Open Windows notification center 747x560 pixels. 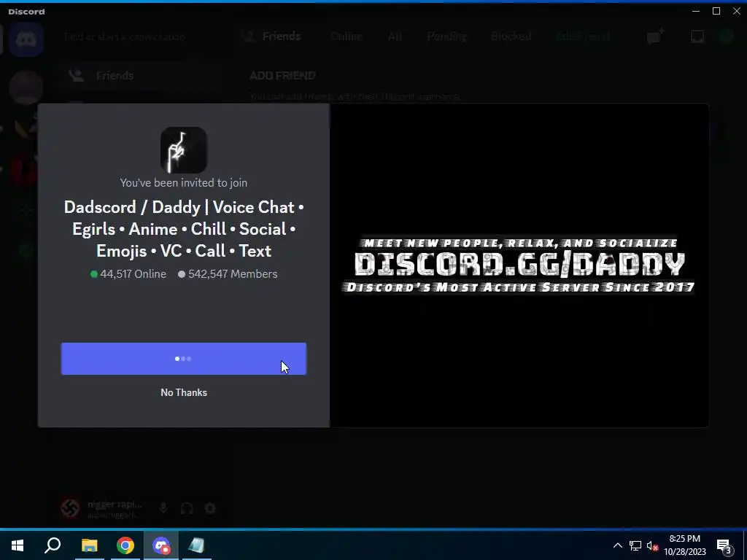724,545
